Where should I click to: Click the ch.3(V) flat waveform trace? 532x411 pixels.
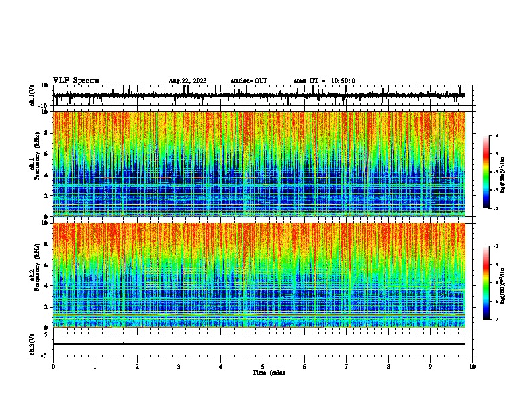(x=259, y=344)
